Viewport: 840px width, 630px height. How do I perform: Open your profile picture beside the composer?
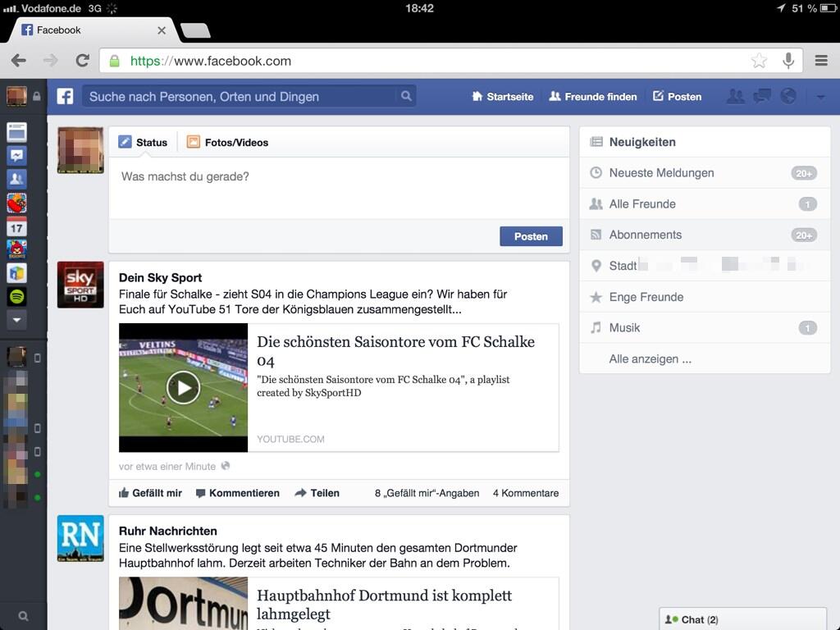[80, 150]
